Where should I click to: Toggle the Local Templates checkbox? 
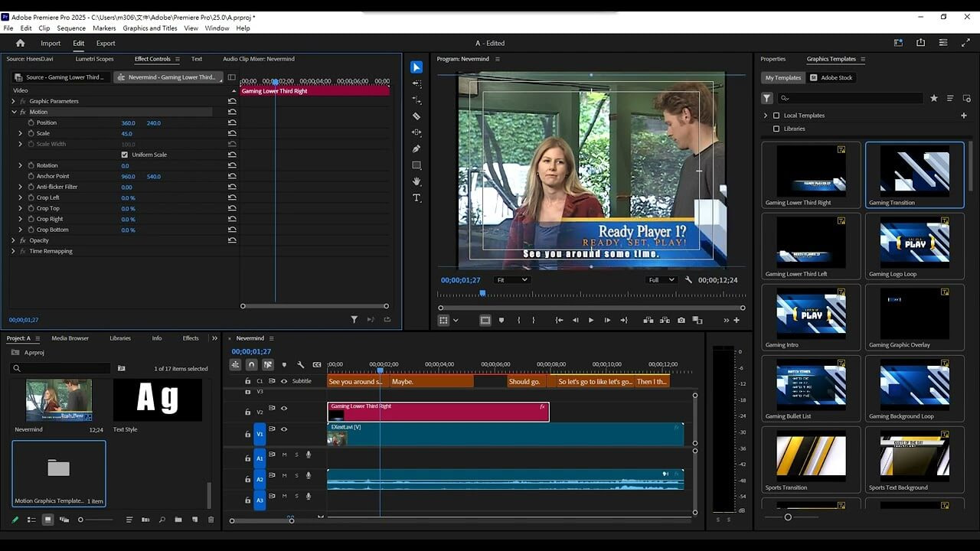(776, 116)
